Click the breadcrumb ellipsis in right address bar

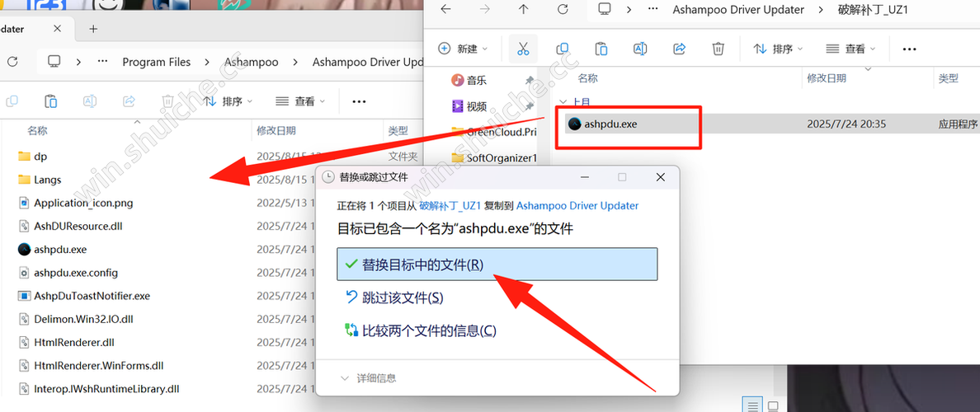[x=653, y=9]
